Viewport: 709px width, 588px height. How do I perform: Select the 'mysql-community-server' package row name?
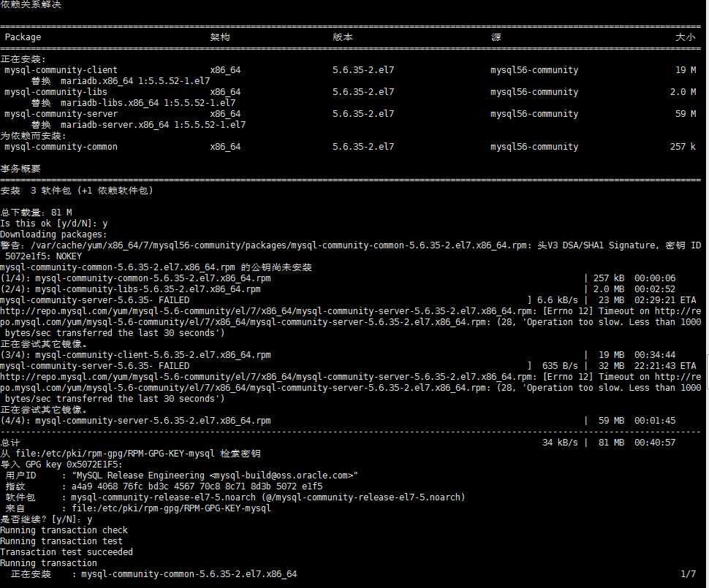tap(61, 114)
